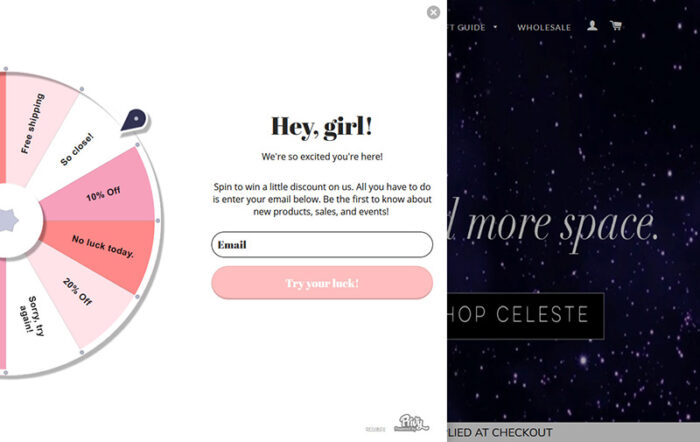The height and width of the screenshot is (442, 700).
Task: Click the applied at checkout banner
Action: coord(573,432)
